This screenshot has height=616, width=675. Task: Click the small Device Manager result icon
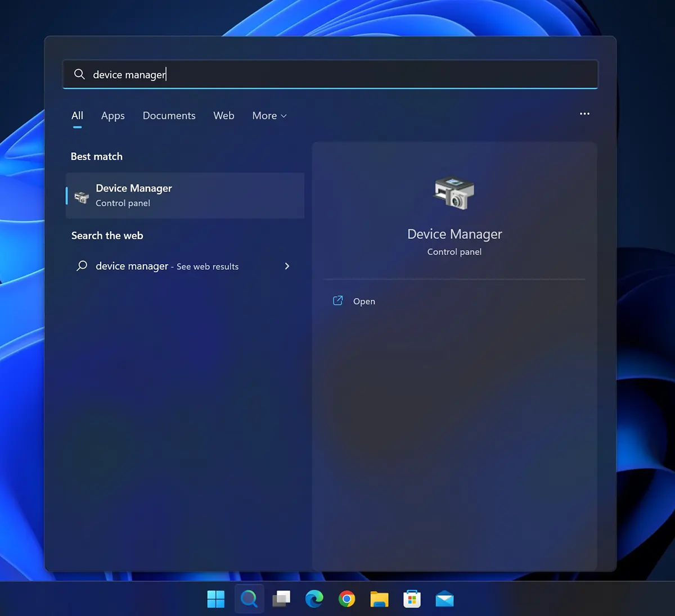82,197
